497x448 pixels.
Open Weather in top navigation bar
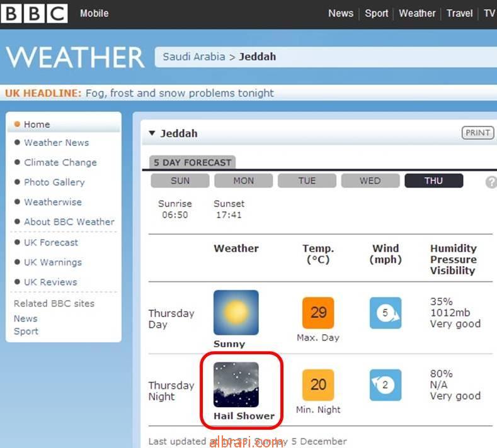417,13
